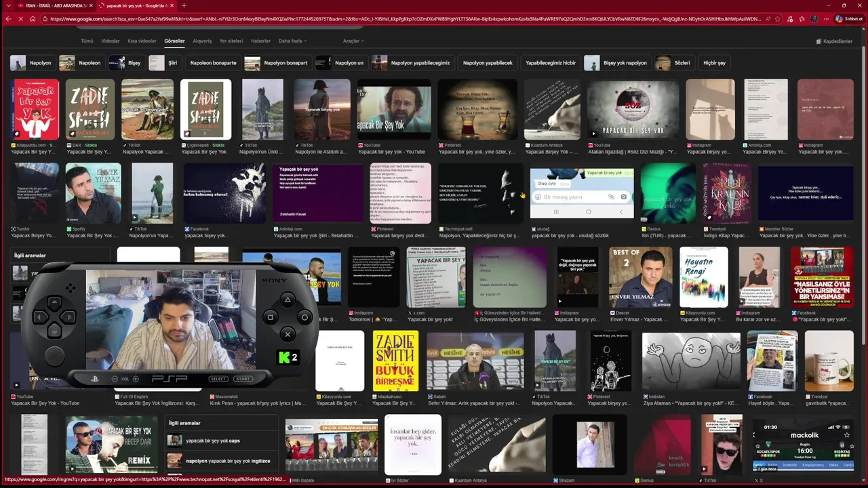Switch to Tümü search results
868x488 pixels.
87,41
